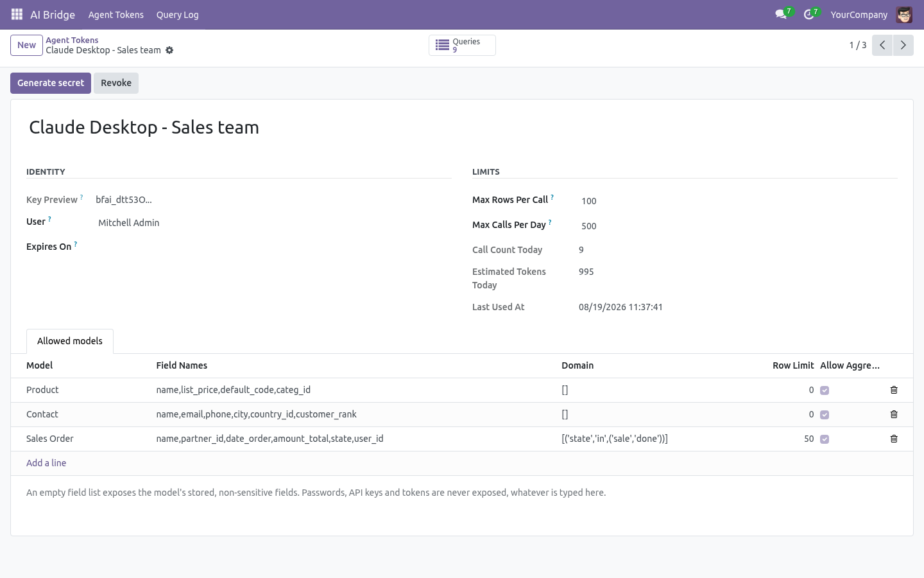Open the Expires On date field
Screen dimensions: 924x578
pyautogui.click(x=273, y=247)
